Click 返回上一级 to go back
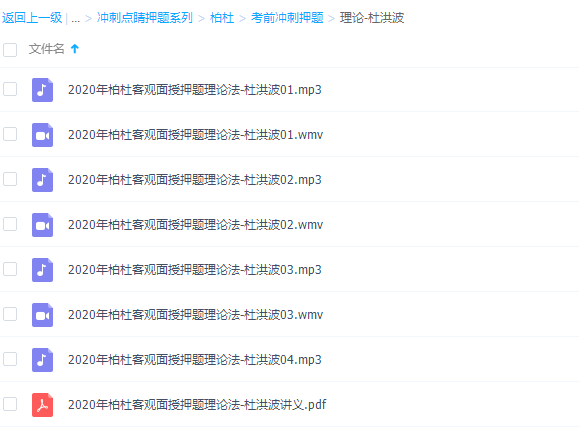Image resolution: width=579 pixels, height=434 pixels. pyautogui.click(x=32, y=18)
